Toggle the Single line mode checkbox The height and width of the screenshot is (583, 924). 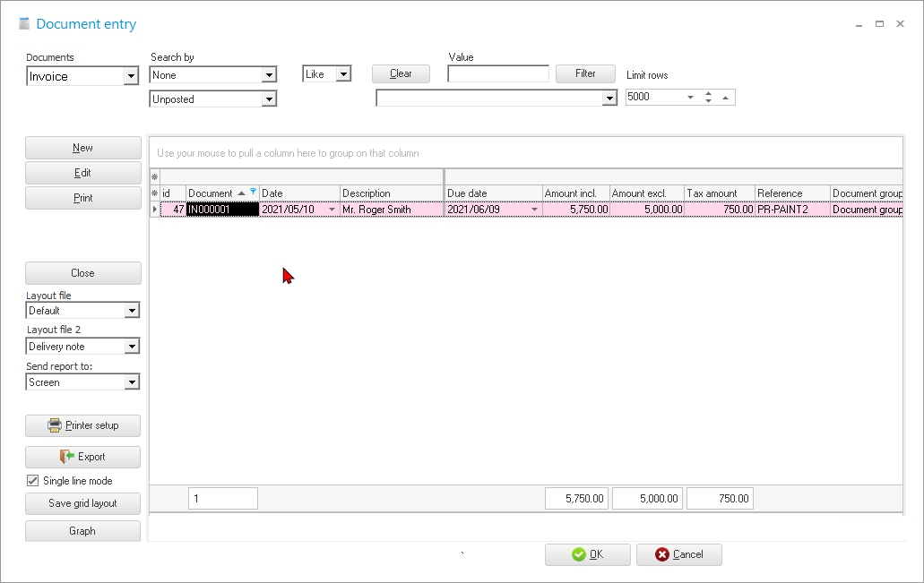pyautogui.click(x=33, y=481)
